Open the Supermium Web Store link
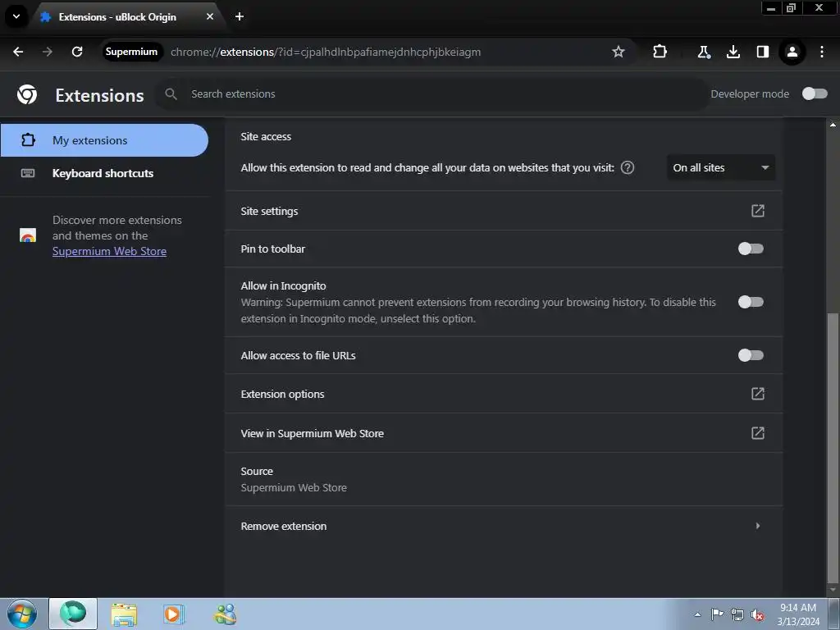The image size is (840, 630). pos(109,251)
